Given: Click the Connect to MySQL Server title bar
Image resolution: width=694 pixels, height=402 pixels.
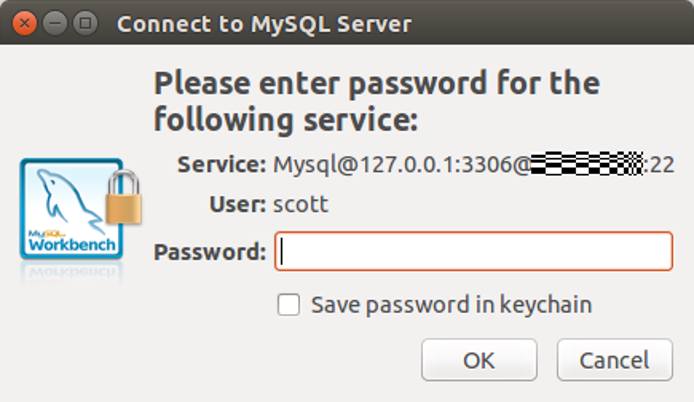Looking at the screenshot, I should tap(264, 22).
